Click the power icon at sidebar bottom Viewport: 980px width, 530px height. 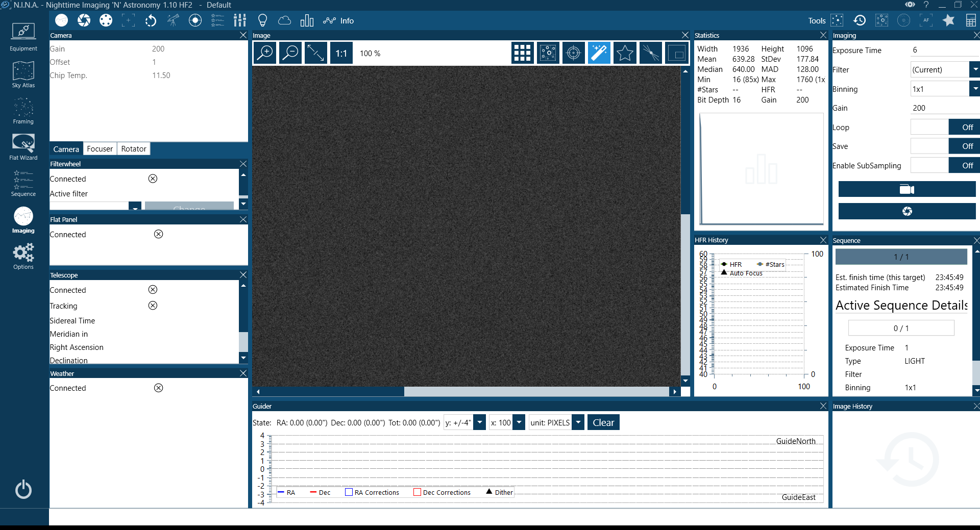(23, 490)
